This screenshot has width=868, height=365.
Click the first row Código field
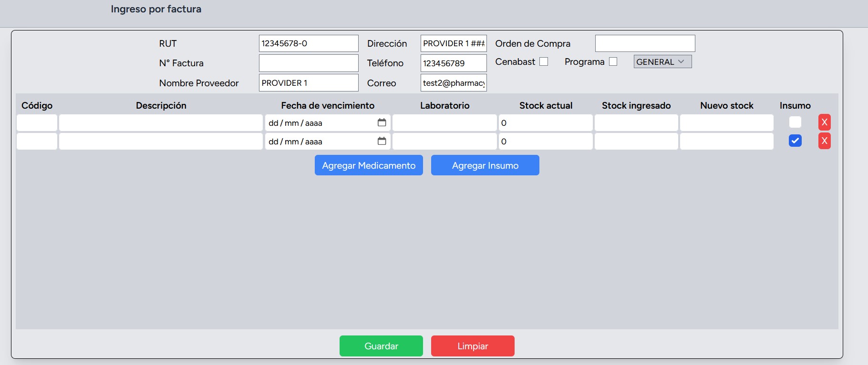pyautogui.click(x=37, y=122)
